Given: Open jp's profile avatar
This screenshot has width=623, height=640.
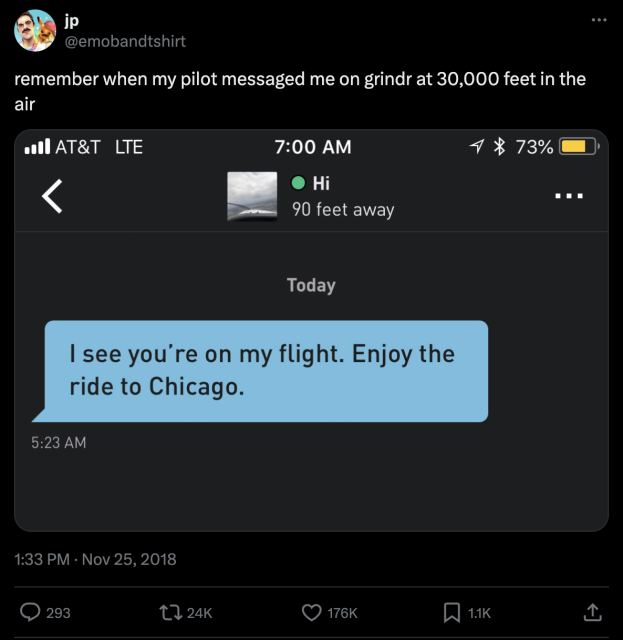Looking at the screenshot, I should click(x=34, y=30).
